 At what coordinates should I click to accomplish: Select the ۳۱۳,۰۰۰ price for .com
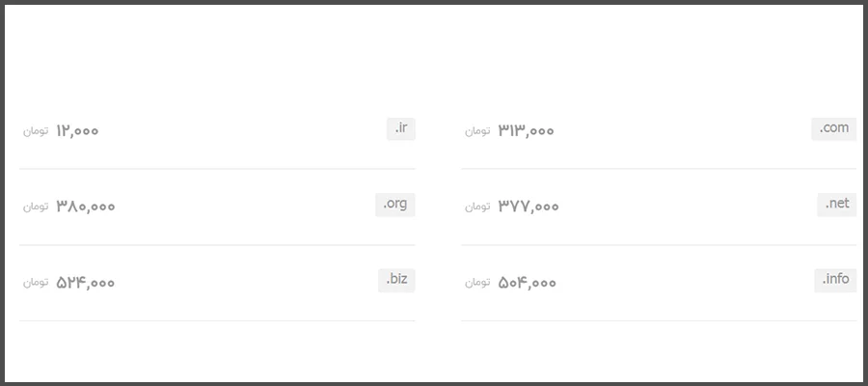tap(526, 131)
